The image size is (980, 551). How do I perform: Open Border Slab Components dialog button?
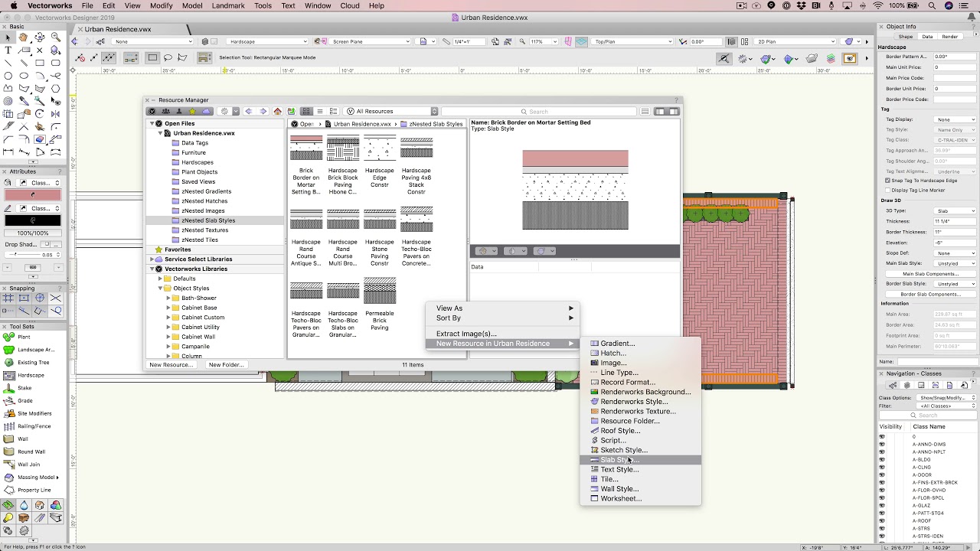[930, 294]
